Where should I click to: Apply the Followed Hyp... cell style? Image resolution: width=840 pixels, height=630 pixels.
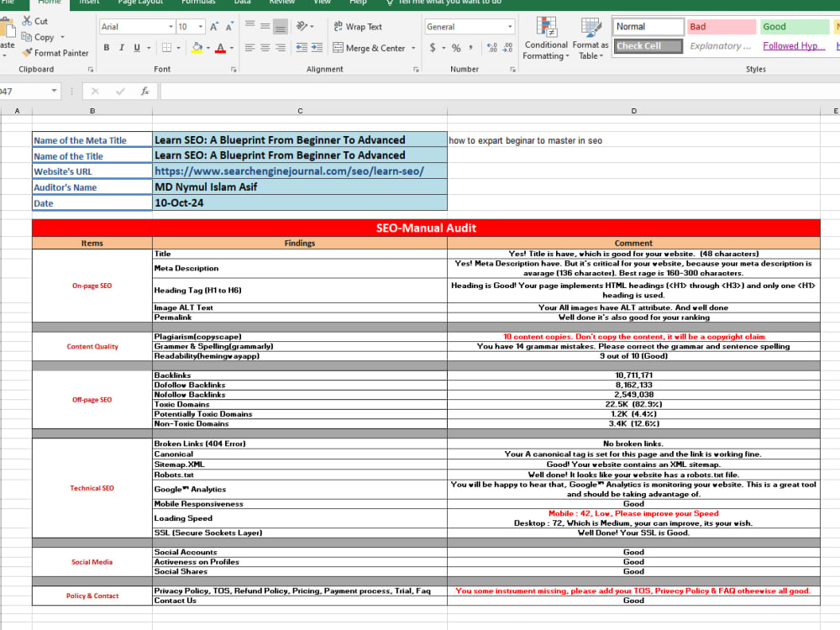coord(794,46)
